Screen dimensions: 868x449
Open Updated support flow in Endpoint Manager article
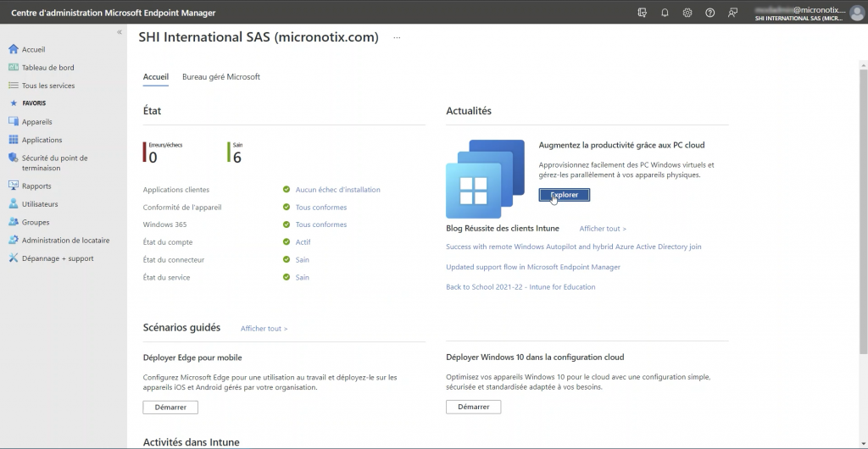point(533,267)
